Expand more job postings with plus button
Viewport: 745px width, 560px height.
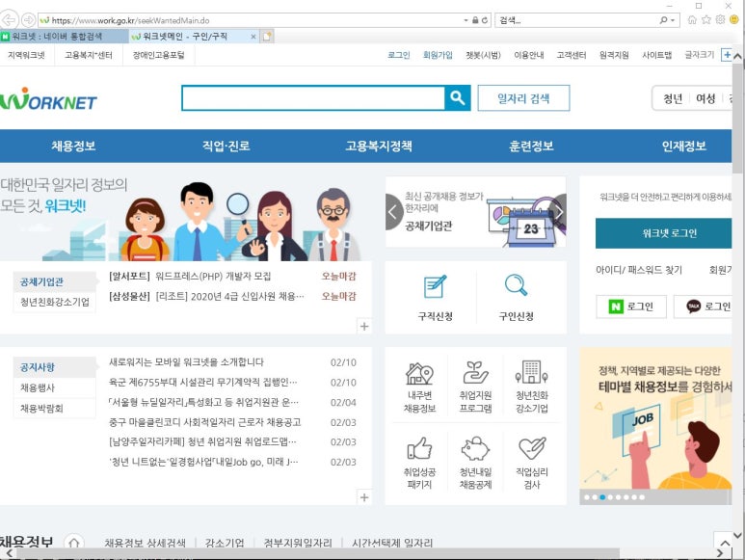click(x=364, y=327)
